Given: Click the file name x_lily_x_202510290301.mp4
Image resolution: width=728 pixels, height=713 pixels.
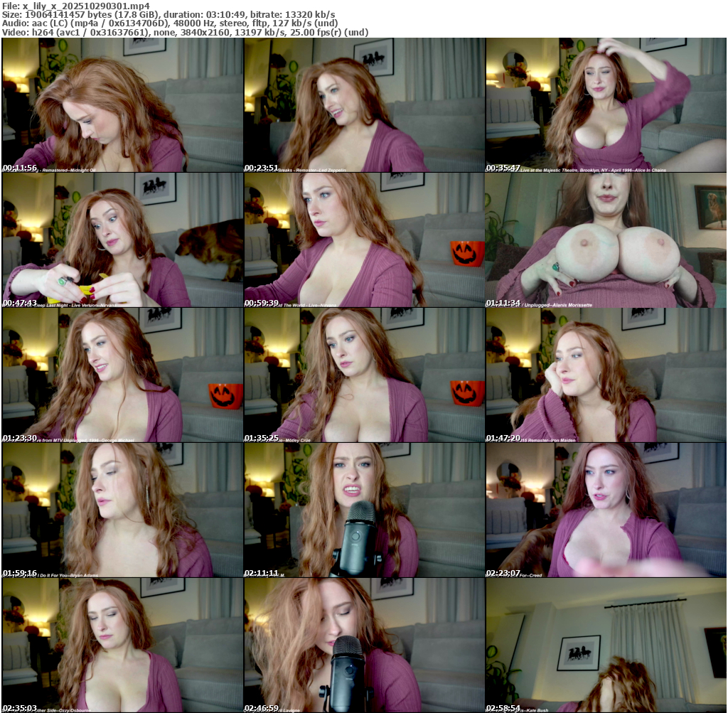Looking at the screenshot, I should tap(86, 6).
